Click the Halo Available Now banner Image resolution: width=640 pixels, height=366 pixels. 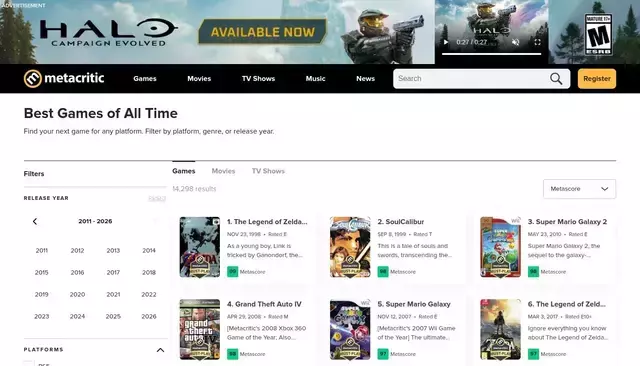[x=262, y=32]
